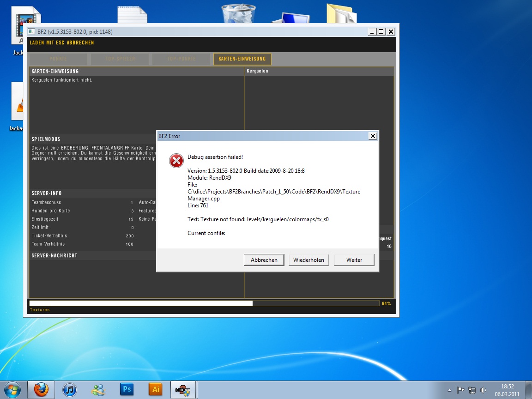Click the Spielmodus heading

(46, 139)
